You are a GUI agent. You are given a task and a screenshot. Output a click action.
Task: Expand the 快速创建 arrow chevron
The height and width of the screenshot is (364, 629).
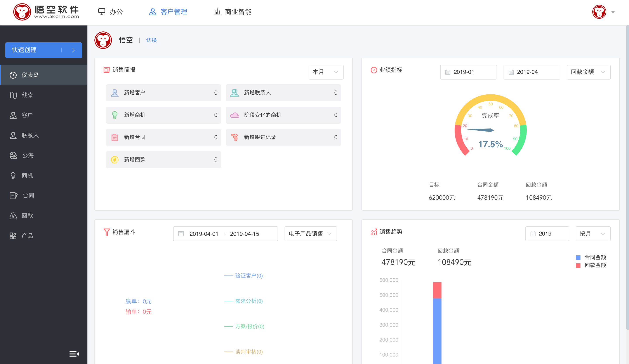73,50
